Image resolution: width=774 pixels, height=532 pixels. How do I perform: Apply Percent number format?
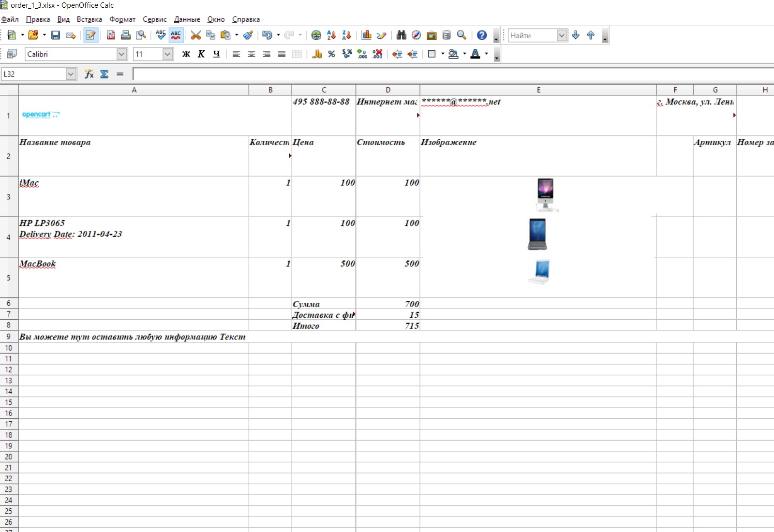pos(332,54)
